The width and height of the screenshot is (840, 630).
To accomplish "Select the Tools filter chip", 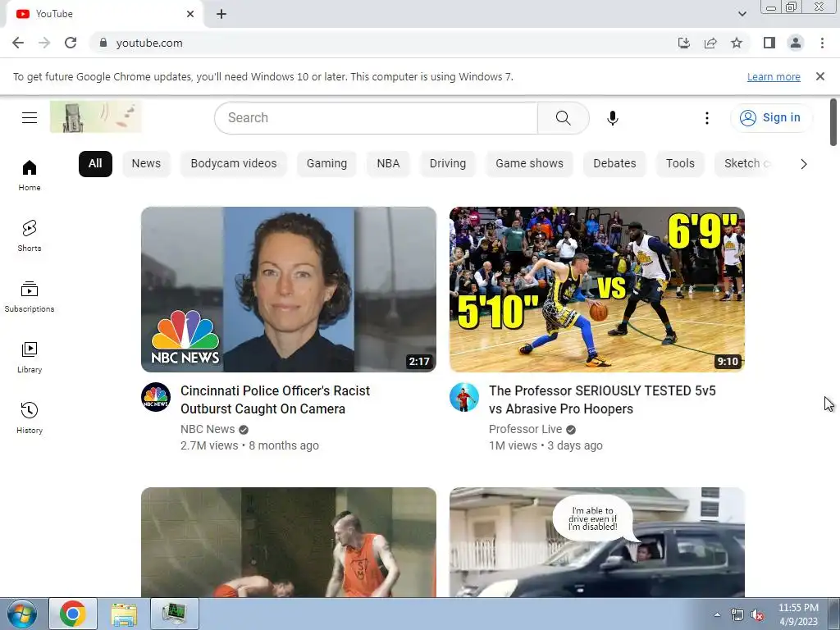I will 680,163.
